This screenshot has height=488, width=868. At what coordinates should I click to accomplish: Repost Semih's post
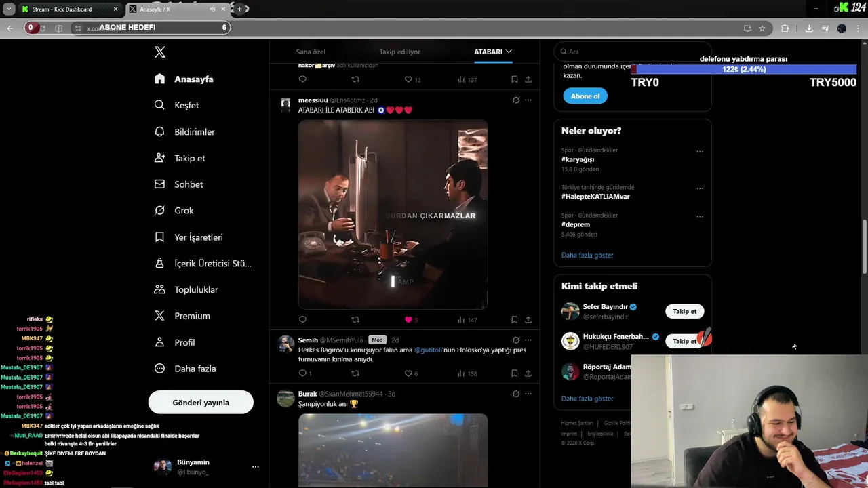pyautogui.click(x=355, y=373)
